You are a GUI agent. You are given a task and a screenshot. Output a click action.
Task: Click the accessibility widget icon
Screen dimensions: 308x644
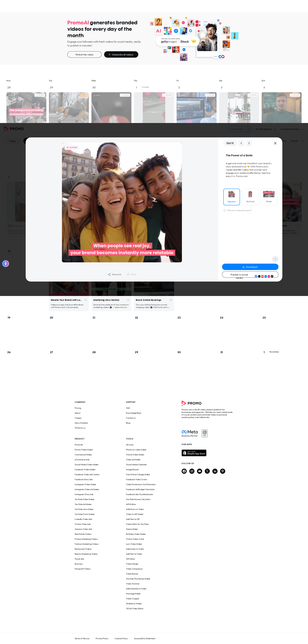click(x=5, y=263)
